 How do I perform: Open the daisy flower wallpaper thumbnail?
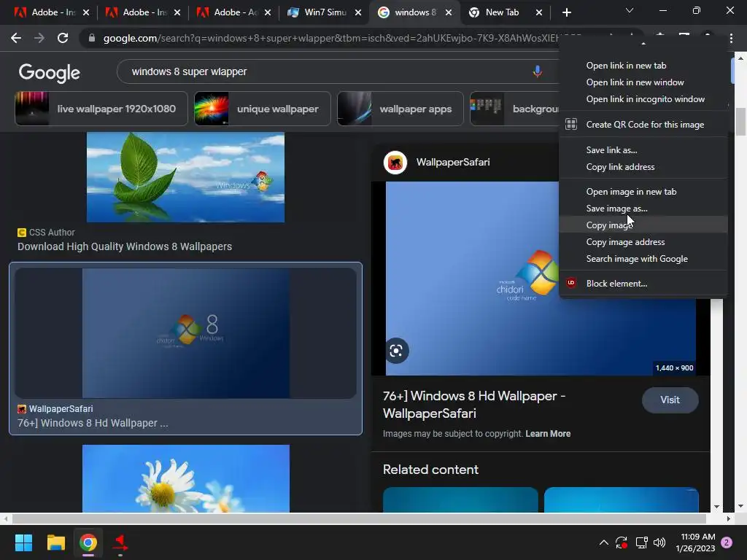[186, 478]
